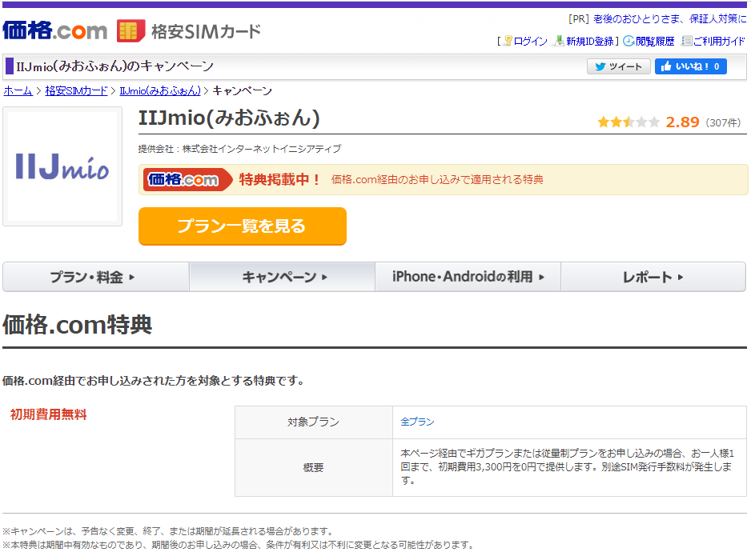Open the 閲覧履歴 link

pyautogui.click(x=655, y=41)
